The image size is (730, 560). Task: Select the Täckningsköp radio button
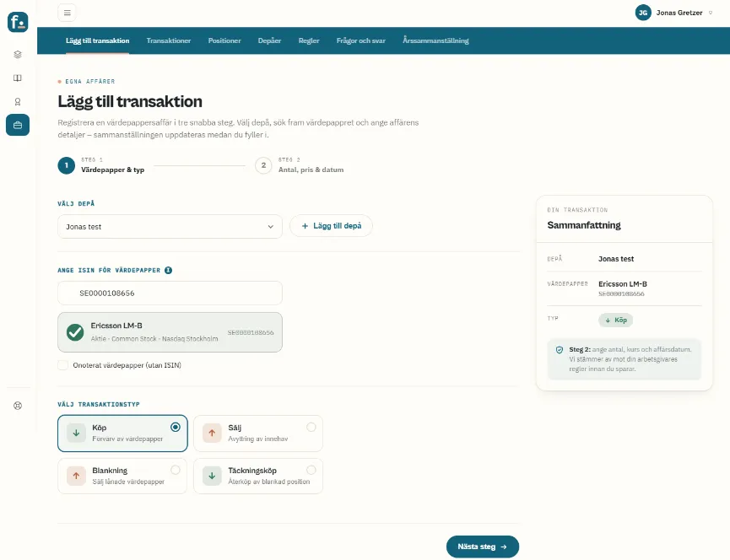pos(311,470)
